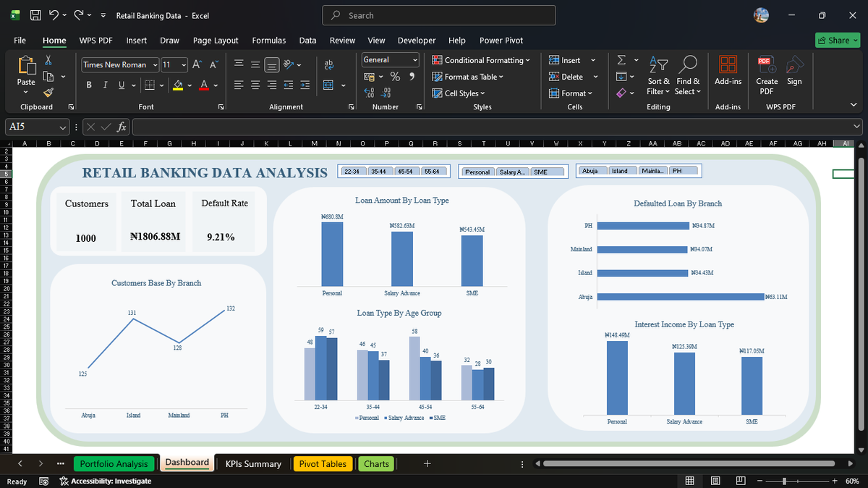Click the Percent Style icon
Image resolution: width=868 pixels, height=488 pixels.
point(395,77)
